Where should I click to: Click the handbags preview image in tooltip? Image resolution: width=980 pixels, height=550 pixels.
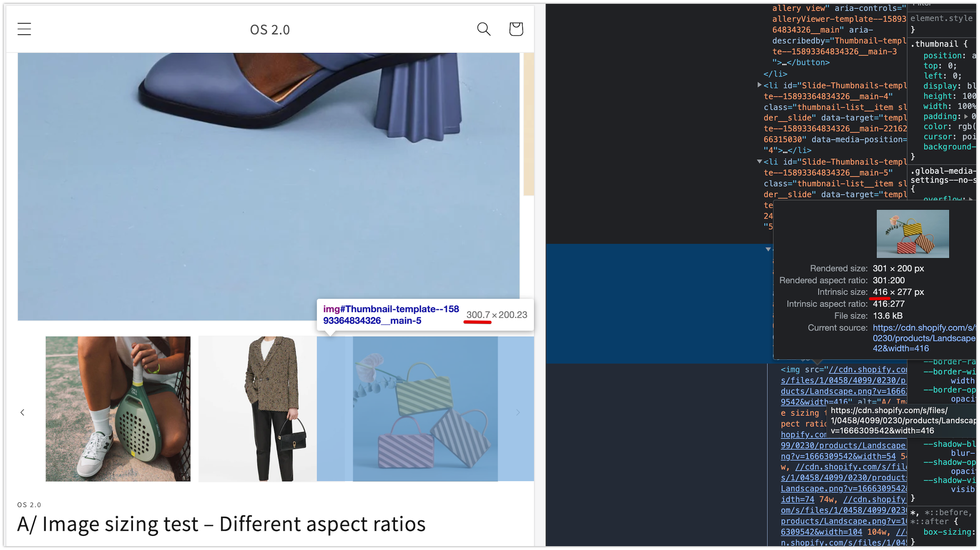912,234
